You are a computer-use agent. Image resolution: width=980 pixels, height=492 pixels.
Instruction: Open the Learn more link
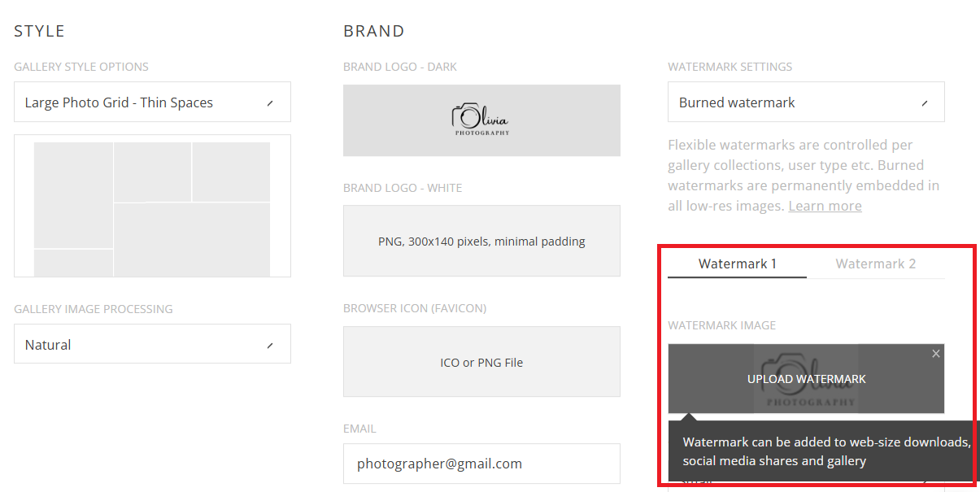click(824, 205)
